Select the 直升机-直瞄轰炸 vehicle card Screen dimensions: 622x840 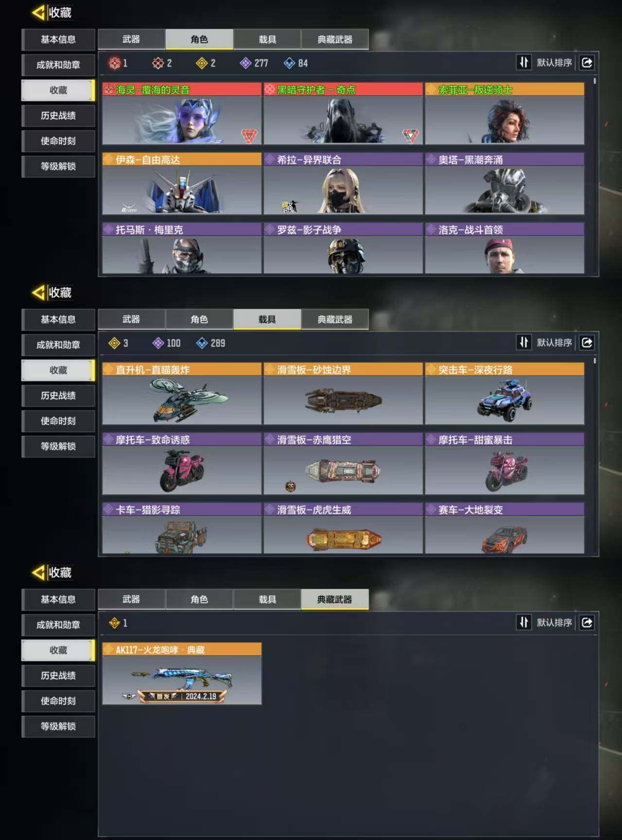182,394
